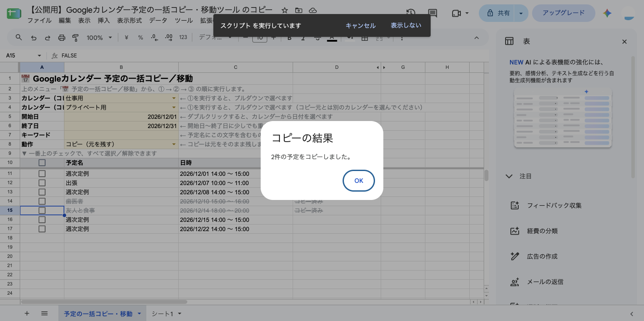This screenshot has width=644, height=321.
Task: Check the box for row 16 週次定例
Action: pos(42,220)
